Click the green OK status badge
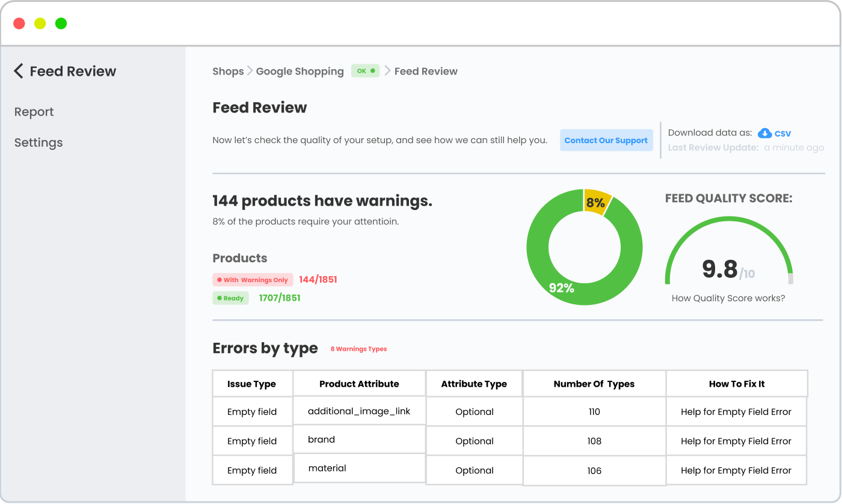The height and width of the screenshot is (504, 842). [x=365, y=71]
